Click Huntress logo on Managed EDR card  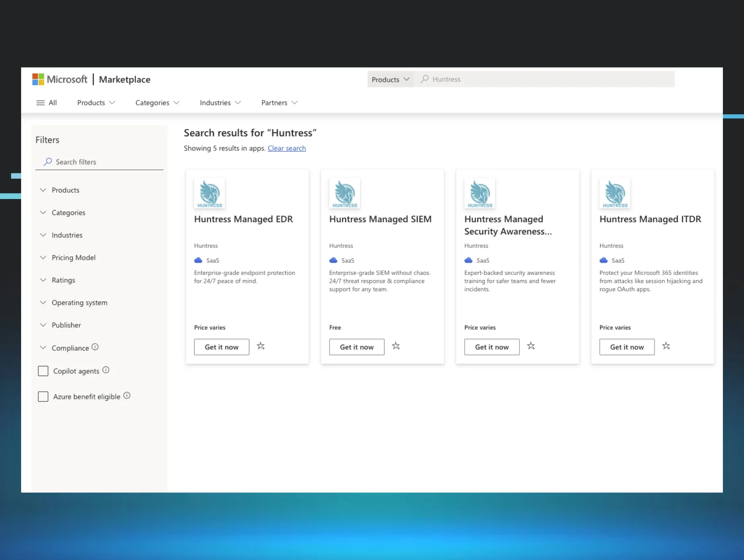(210, 194)
